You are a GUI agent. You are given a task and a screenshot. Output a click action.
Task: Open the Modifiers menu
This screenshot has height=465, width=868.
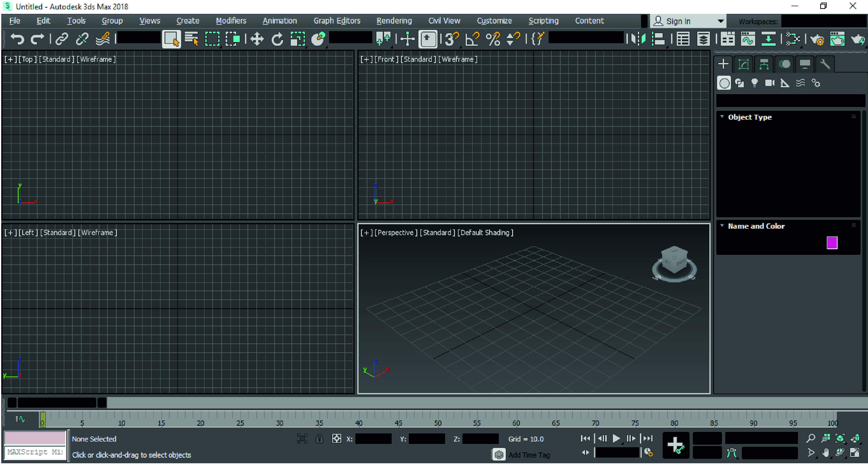point(231,21)
